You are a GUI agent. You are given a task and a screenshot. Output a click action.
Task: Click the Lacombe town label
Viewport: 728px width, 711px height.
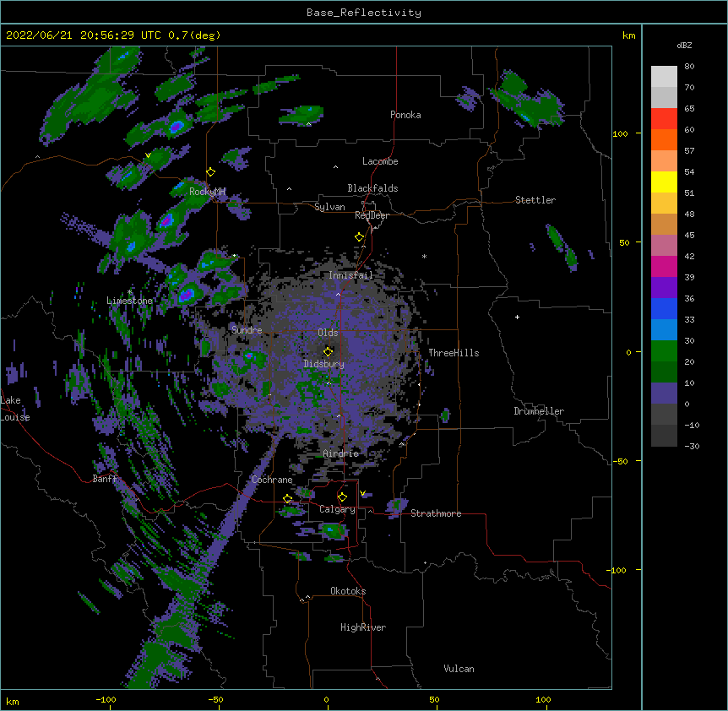coord(380,161)
